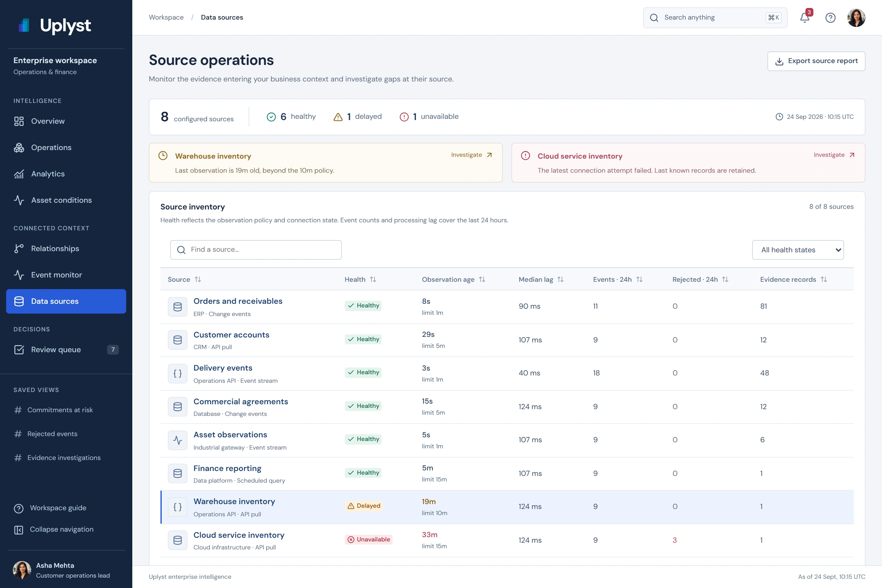
Task: Open Event monitor in sidebar
Action: [66, 275]
